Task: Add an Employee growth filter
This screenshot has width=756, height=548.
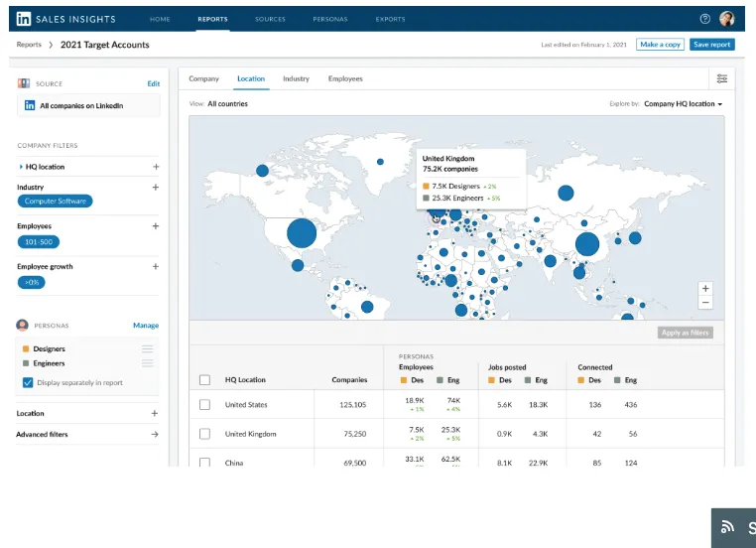Action: (x=155, y=267)
